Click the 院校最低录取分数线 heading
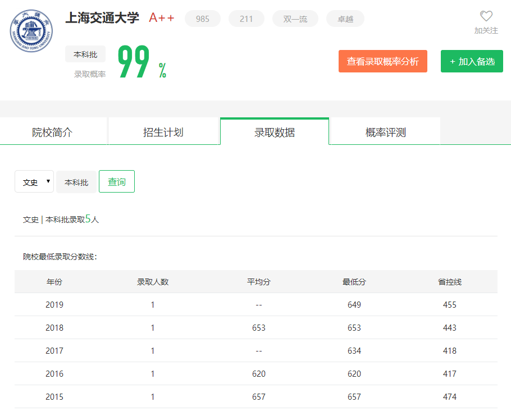 [x=60, y=257]
